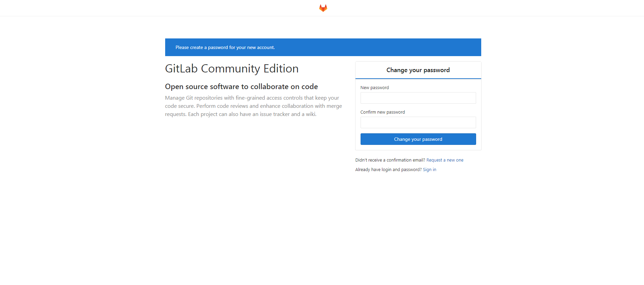Follow the Sign in link
Viewport: 644px width, 285px height.
[x=430, y=170]
